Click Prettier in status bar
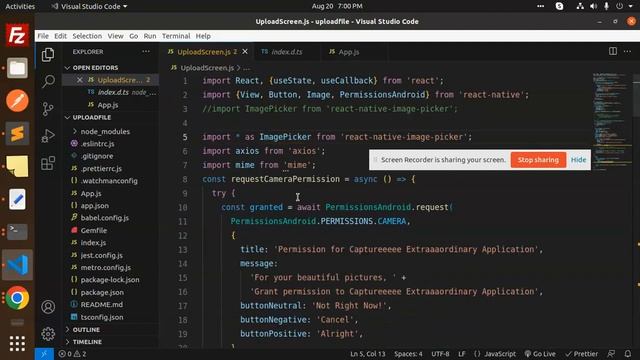This screenshot has width=640, height=360. point(582,354)
